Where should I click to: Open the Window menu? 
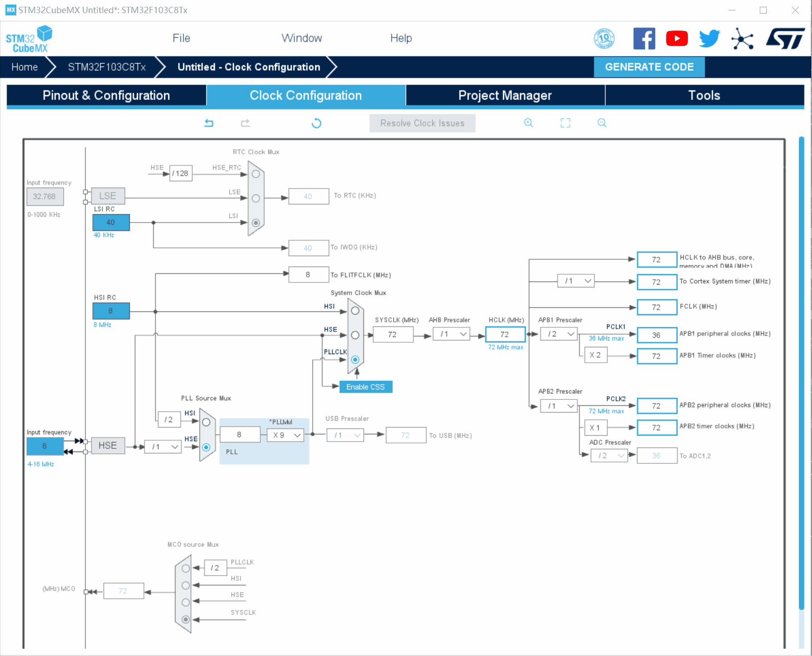[302, 38]
